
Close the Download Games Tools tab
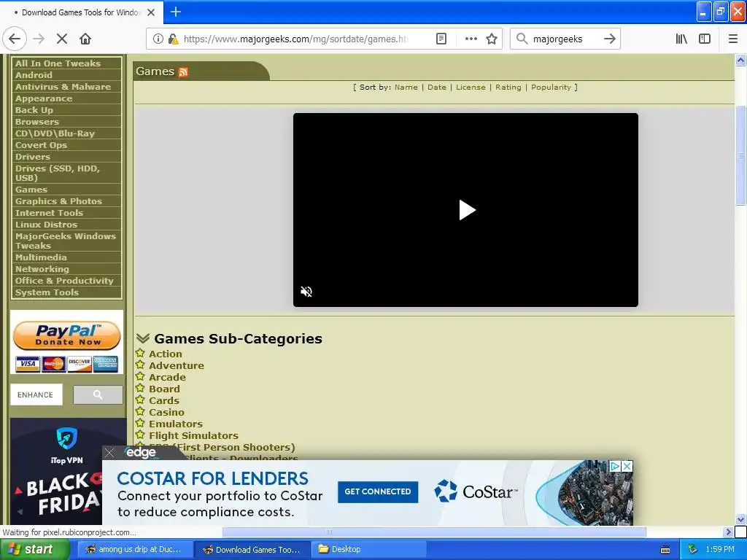click(151, 12)
